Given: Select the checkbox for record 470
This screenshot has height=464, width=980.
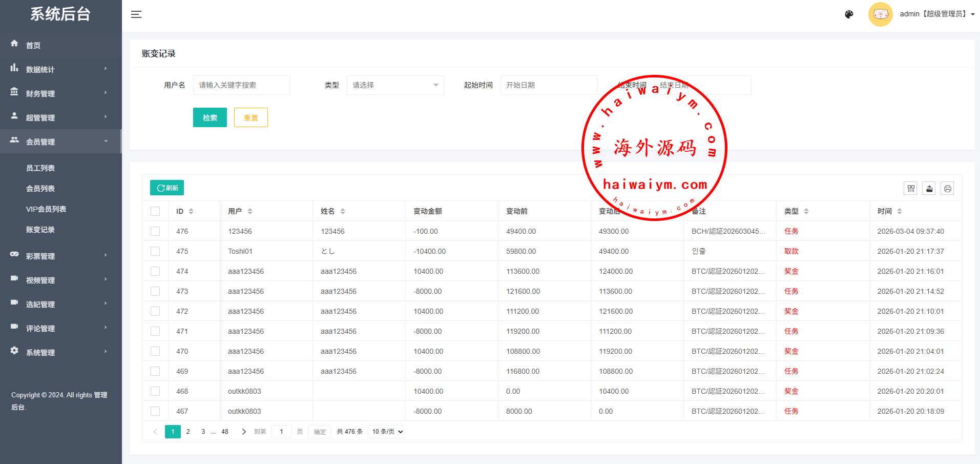Looking at the screenshot, I should pyautogui.click(x=155, y=351).
